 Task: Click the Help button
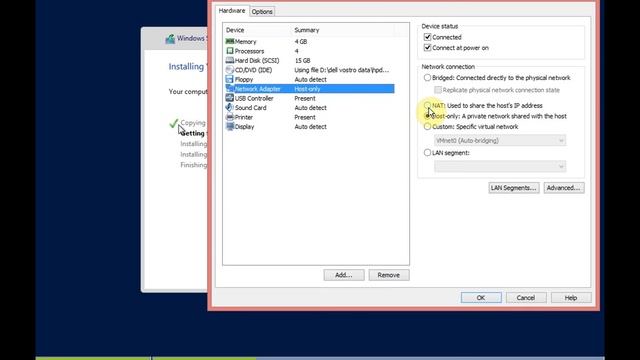(x=571, y=298)
